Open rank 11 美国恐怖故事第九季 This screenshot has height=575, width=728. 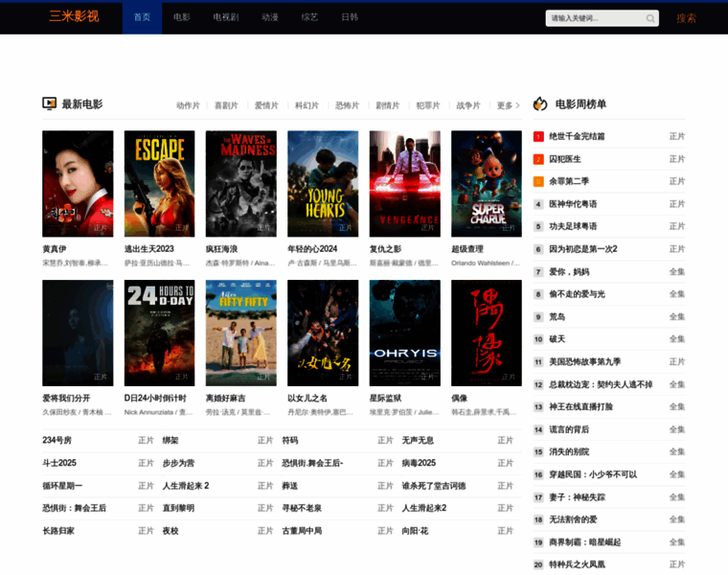pos(585,362)
